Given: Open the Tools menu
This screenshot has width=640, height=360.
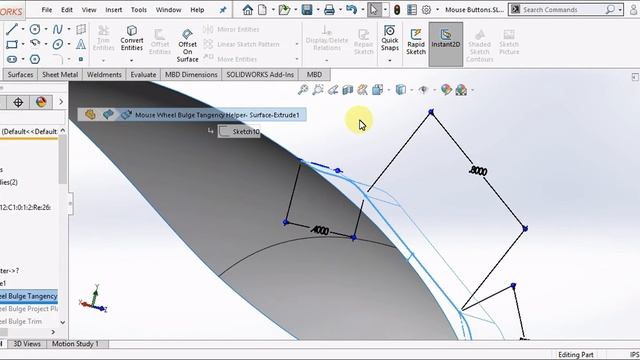Looking at the screenshot, I should point(139,10).
